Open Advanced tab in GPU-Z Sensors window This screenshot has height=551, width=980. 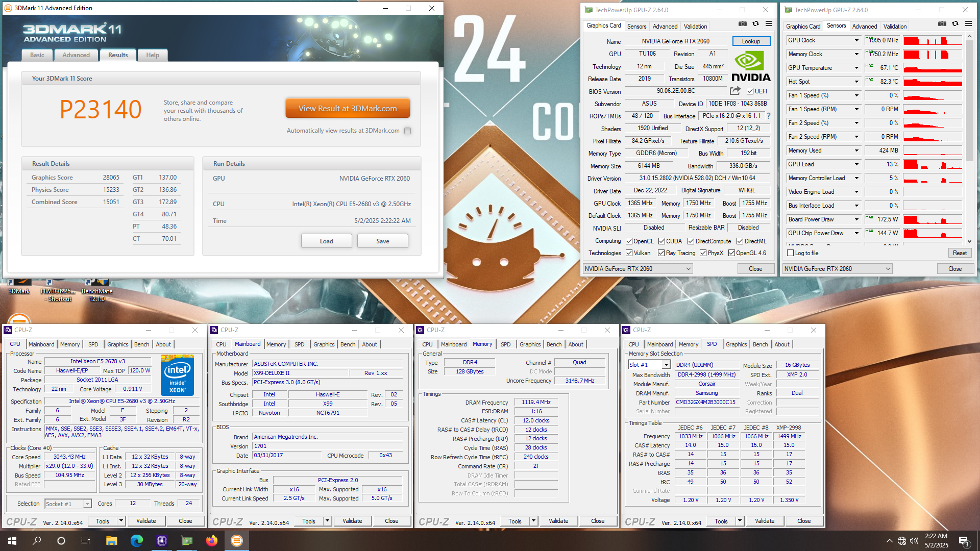(865, 27)
